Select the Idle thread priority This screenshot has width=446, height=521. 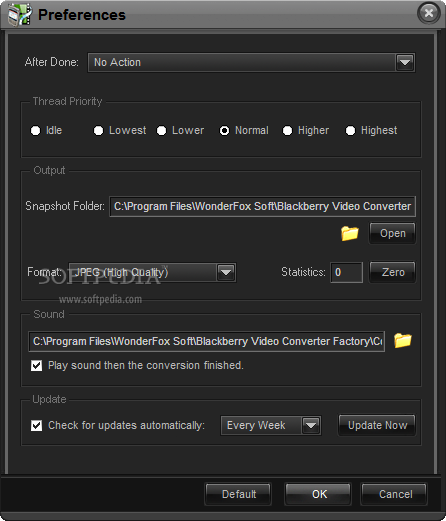coord(35,130)
